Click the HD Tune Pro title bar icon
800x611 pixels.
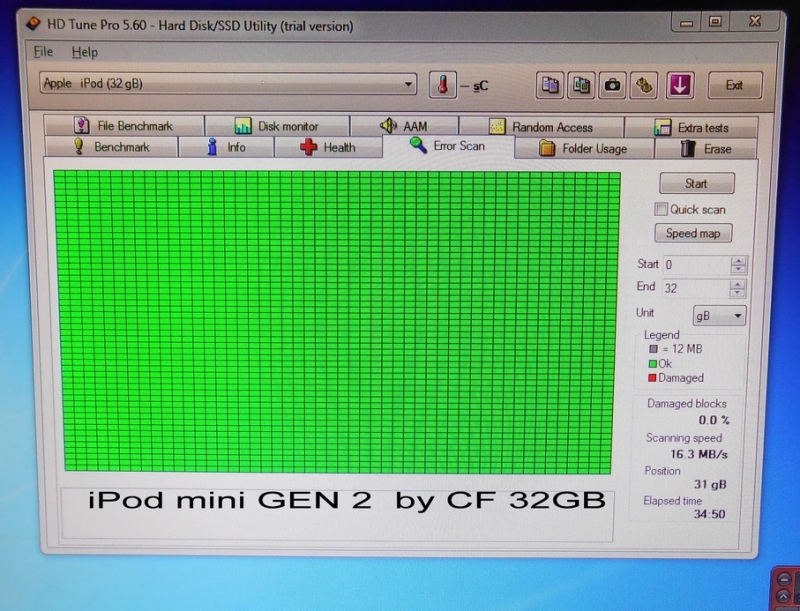click(x=33, y=24)
